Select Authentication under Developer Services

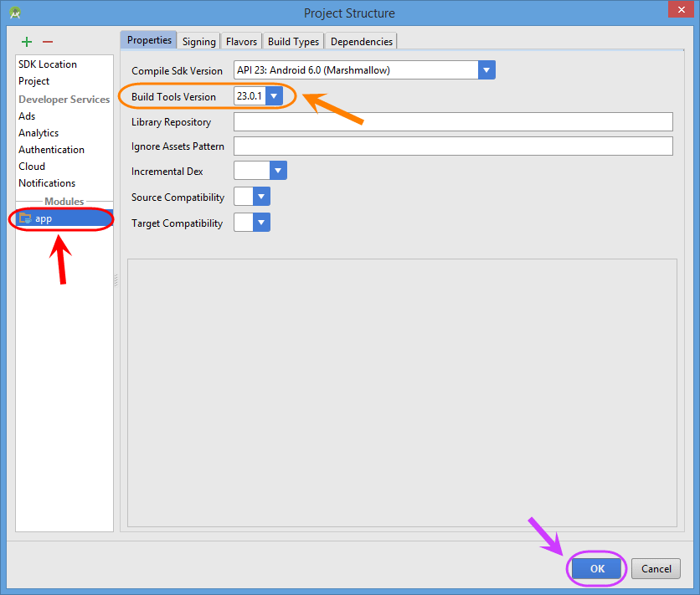point(51,150)
